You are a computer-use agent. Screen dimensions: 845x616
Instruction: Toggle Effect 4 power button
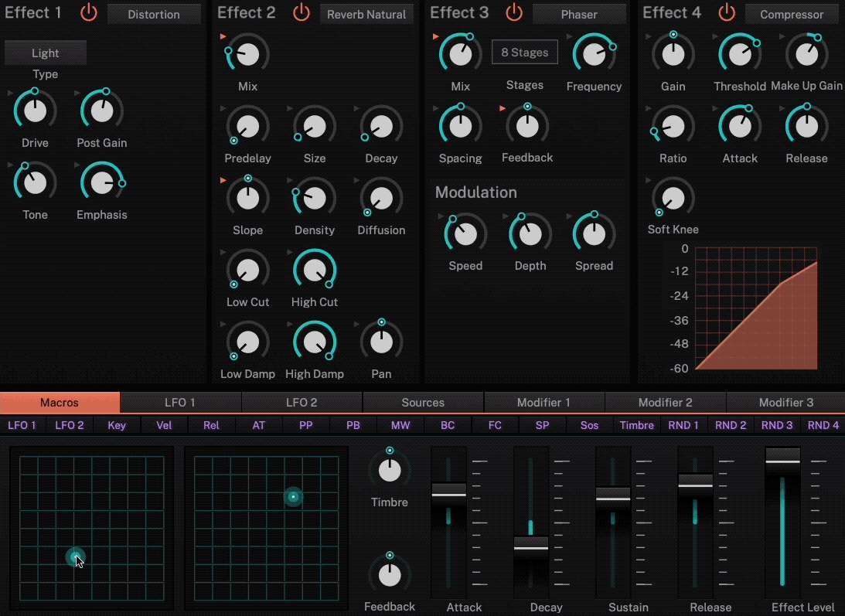(x=727, y=12)
